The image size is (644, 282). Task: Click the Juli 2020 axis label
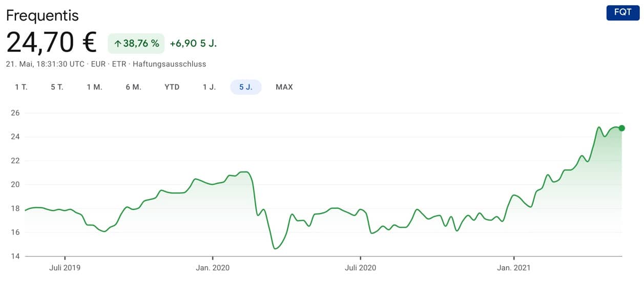(x=360, y=268)
